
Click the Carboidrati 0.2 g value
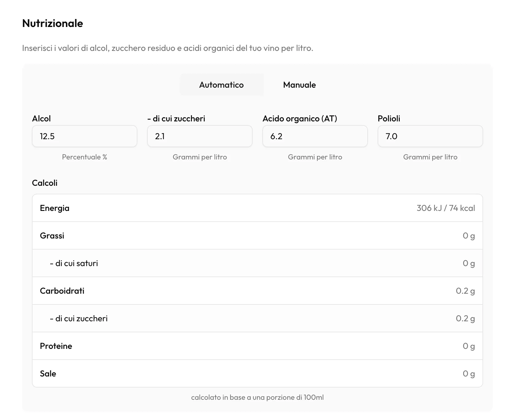(465, 291)
